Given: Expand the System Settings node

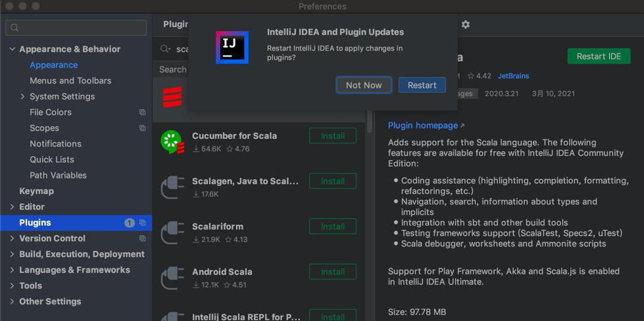Looking at the screenshot, I should [22, 97].
